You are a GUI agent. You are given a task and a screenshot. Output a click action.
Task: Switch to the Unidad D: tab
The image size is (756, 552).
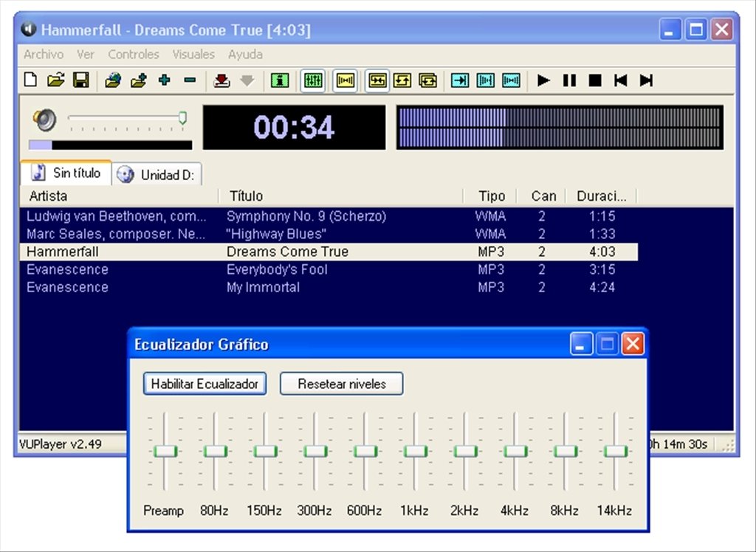(x=157, y=174)
